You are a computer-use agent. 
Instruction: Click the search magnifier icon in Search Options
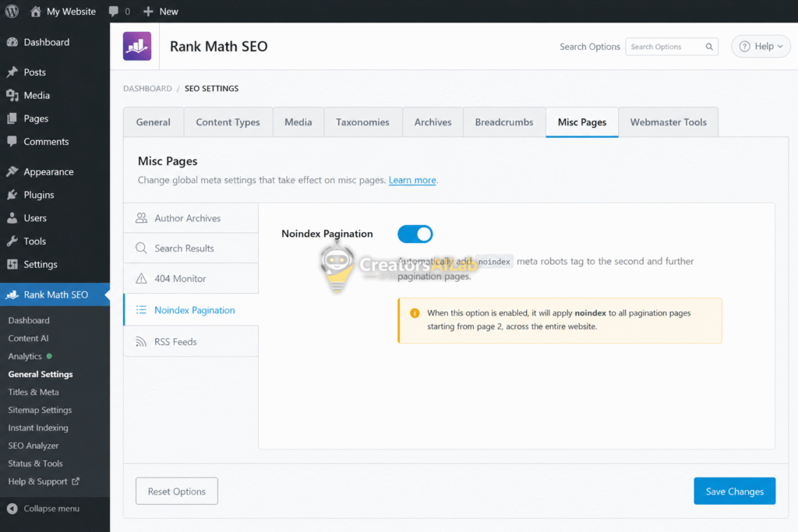click(709, 47)
